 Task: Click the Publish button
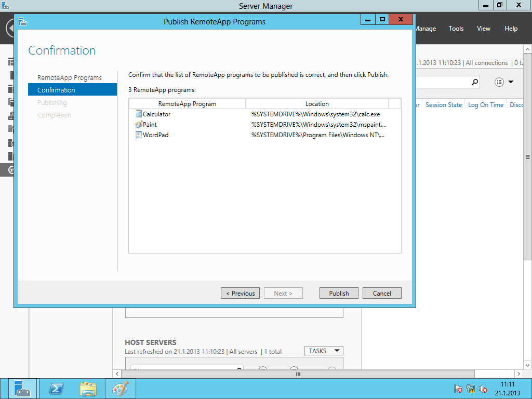pyautogui.click(x=339, y=293)
